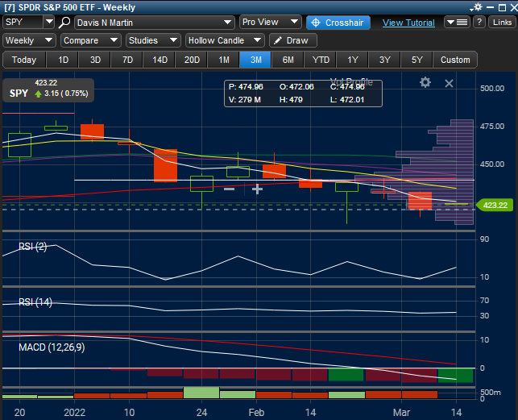The width and height of the screenshot is (518, 420).
Task: Select the 1Y time range tab
Action: [x=353, y=60]
